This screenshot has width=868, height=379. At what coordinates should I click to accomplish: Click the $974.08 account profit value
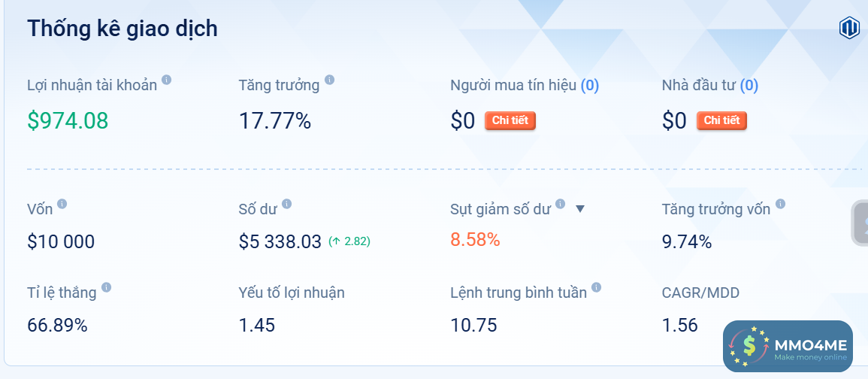68,120
